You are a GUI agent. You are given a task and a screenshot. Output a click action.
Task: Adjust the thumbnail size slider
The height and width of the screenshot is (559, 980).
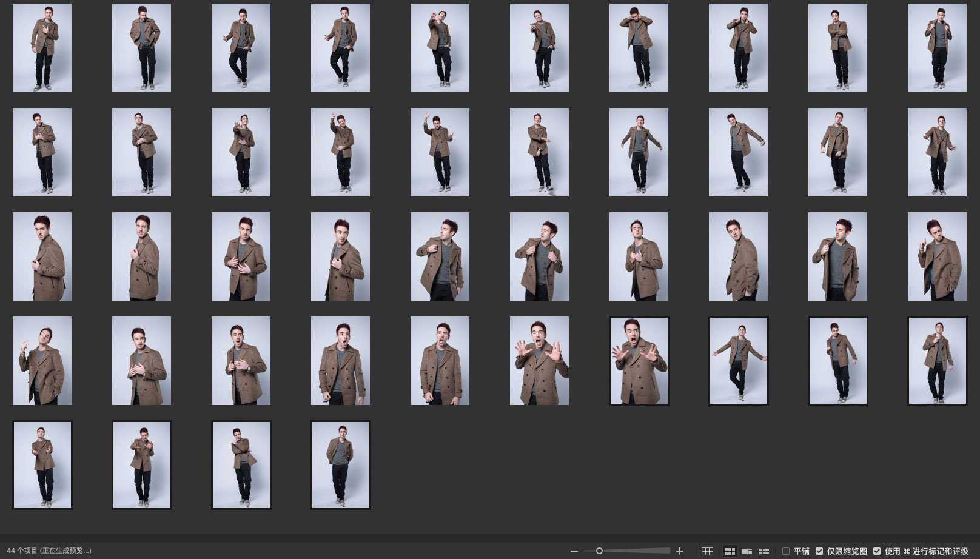coord(599,551)
